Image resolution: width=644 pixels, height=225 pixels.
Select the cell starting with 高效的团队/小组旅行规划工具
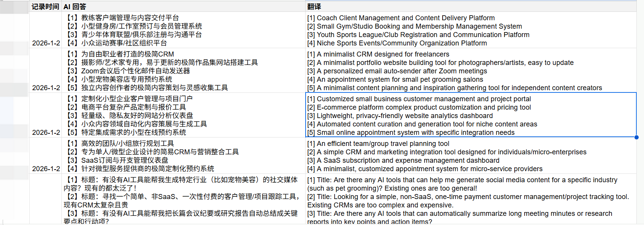pyautogui.click(x=183, y=156)
